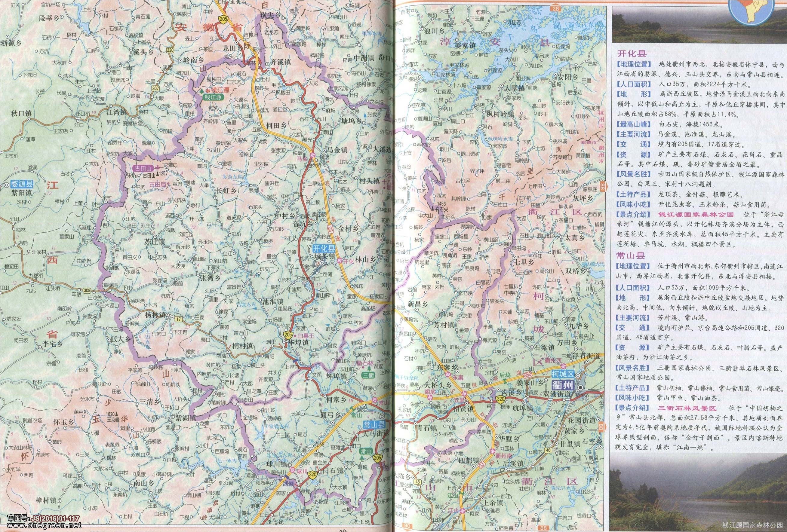Click route shield 308 near 汕头桥

point(88,290)
